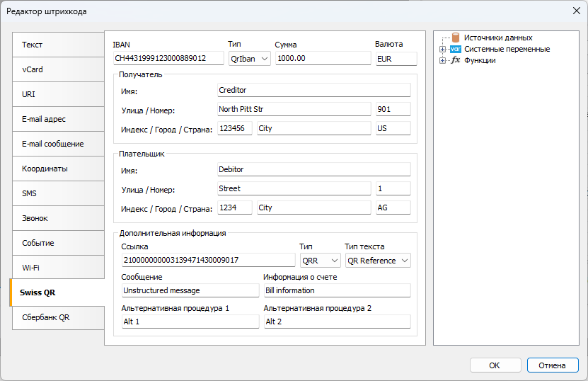This screenshot has height=381, width=588.
Task: Select the E-mail сообщение tab
Action: click(x=58, y=144)
